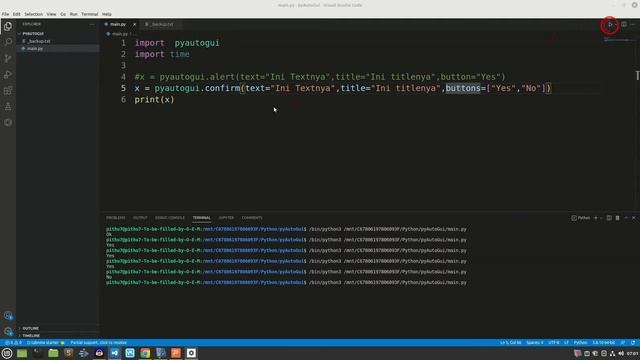The image size is (640, 360).
Task: Open the network icon in system tray
Action: click(612, 353)
